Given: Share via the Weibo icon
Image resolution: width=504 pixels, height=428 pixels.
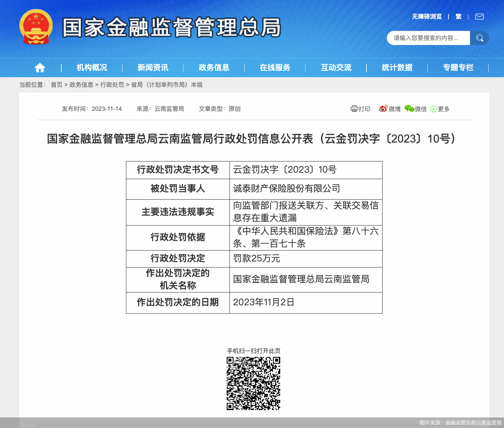Looking at the screenshot, I should click(383, 109).
